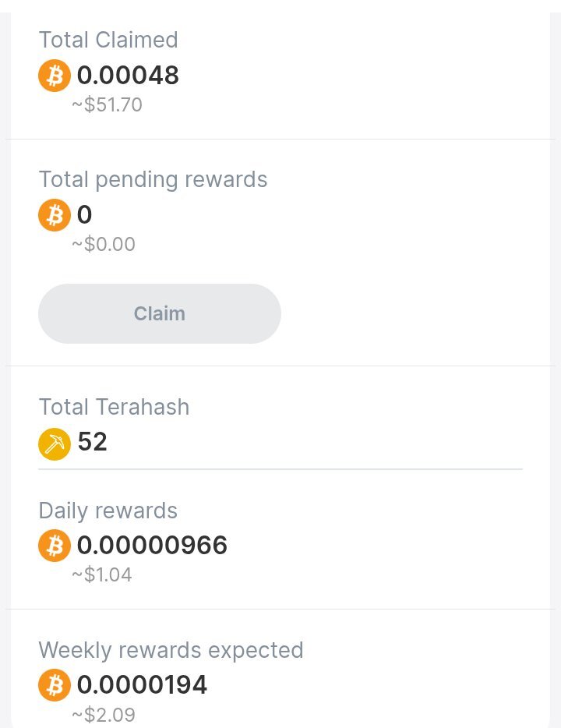Click the ~$1.04 daily dollar estimate

(x=102, y=574)
